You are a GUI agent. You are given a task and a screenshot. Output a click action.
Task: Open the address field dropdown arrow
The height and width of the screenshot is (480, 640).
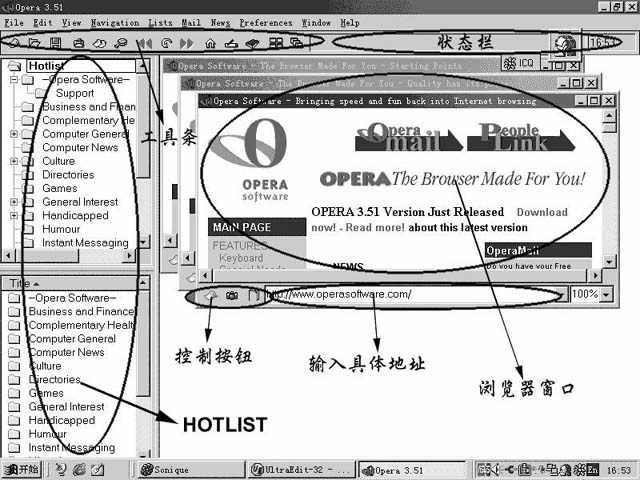pos(563,294)
